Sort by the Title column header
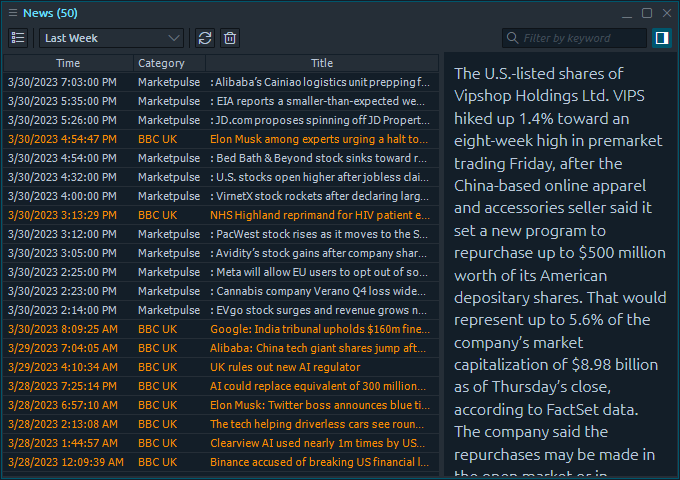 tap(321, 63)
